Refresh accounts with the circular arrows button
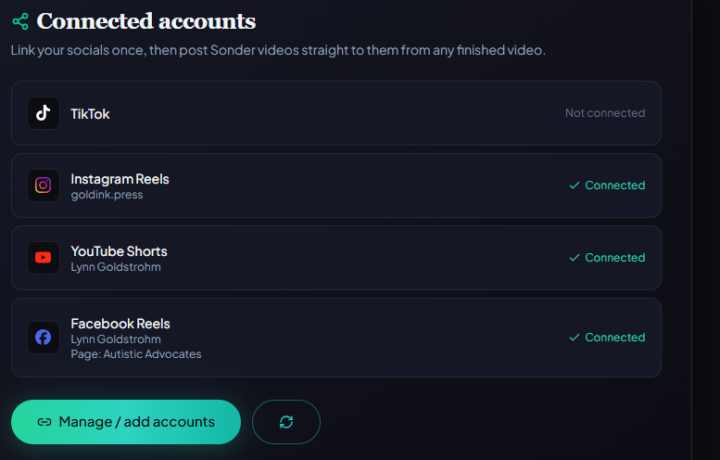Screen dimensions: 720x460 pos(286,422)
